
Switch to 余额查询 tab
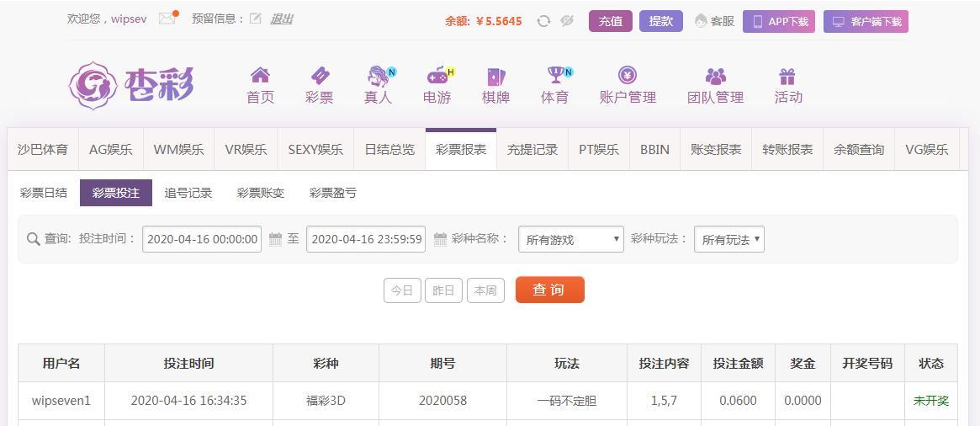pos(859,150)
